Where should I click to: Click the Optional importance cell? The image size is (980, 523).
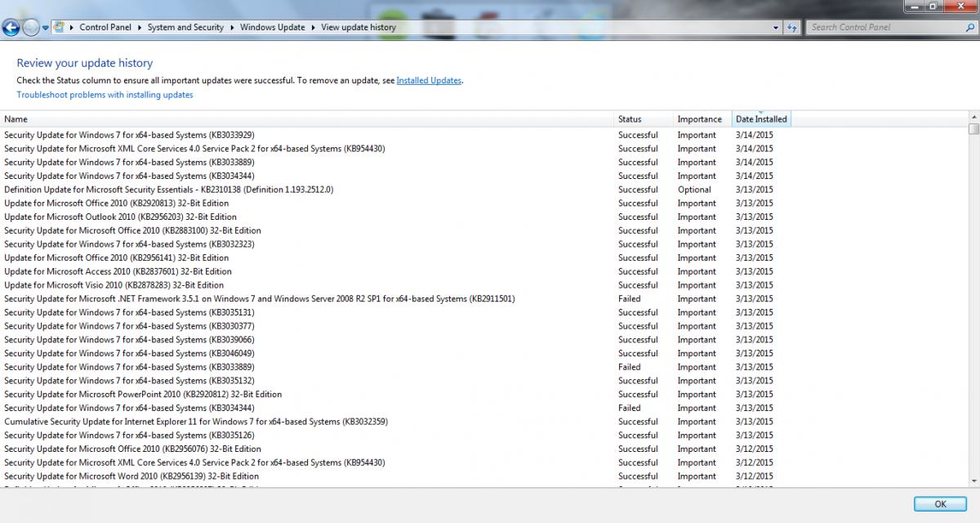694,190
